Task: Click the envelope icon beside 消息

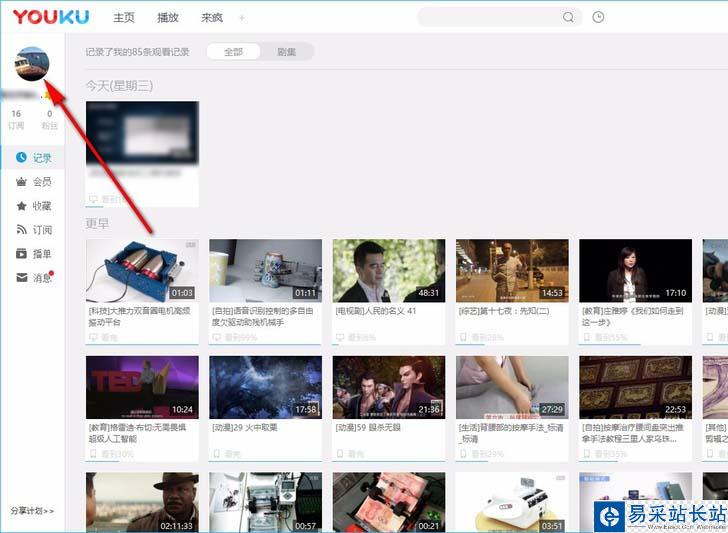Action: tap(21, 278)
